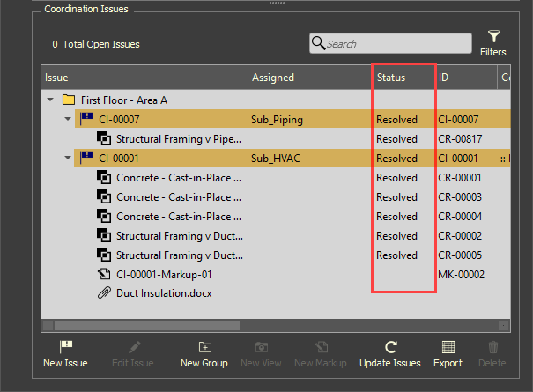Click the New Group folder icon

tap(204, 347)
